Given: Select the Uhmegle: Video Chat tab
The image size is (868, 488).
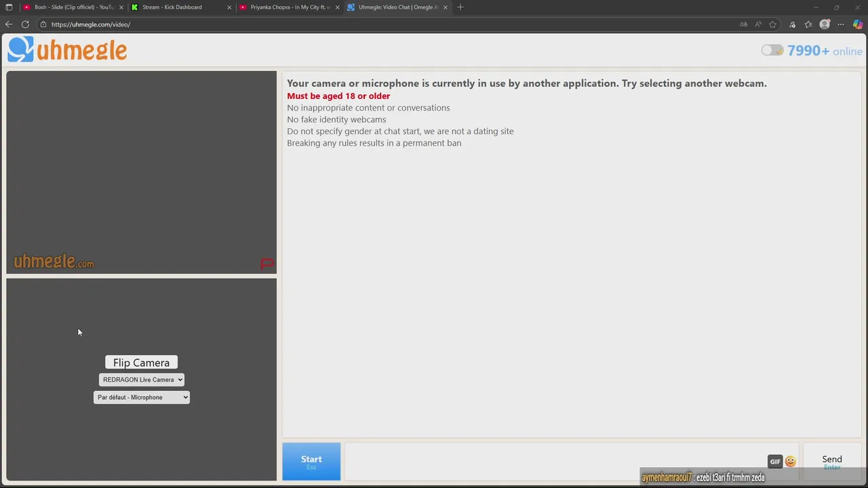Looking at the screenshot, I should 397,7.
